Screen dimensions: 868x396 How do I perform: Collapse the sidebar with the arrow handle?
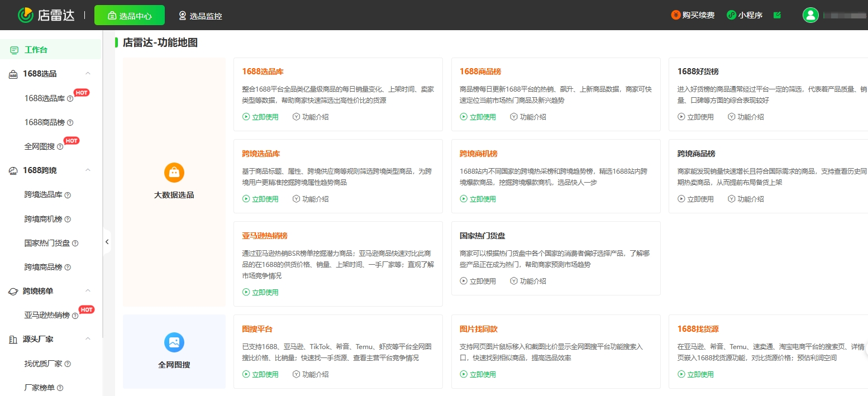coord(107,242)
